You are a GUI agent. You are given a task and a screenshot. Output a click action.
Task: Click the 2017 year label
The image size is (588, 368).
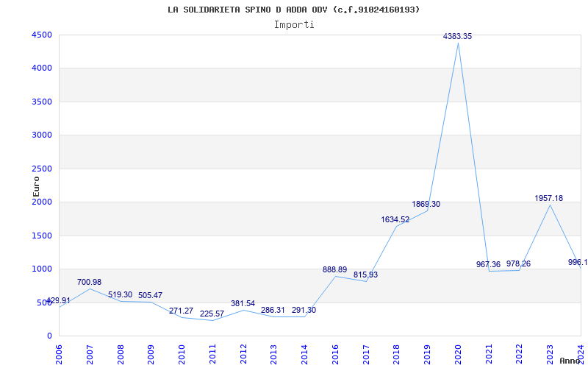(x=366, y=355)
